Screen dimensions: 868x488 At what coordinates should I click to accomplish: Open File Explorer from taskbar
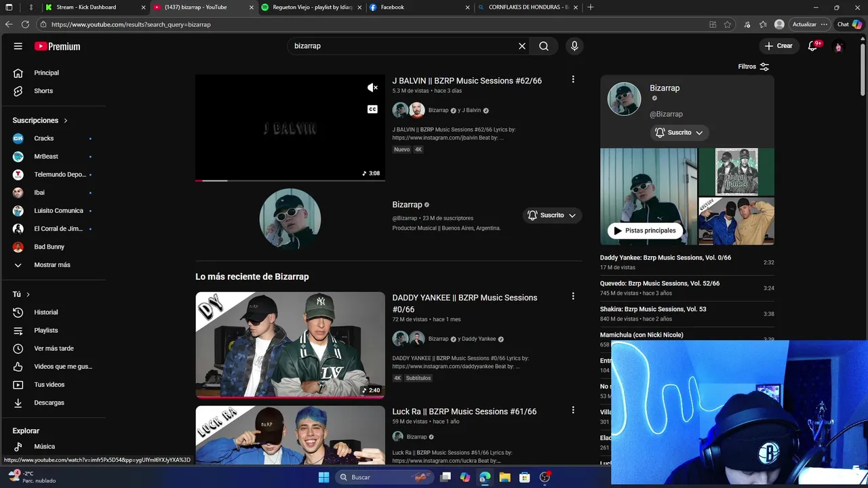[505, 477]
